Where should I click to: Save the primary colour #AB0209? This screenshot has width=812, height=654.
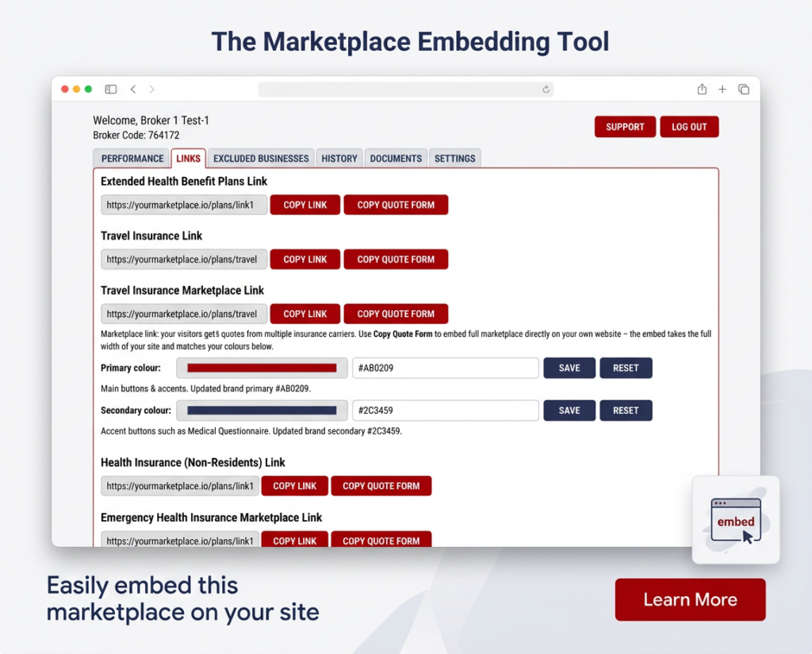(x=569, y=368)
